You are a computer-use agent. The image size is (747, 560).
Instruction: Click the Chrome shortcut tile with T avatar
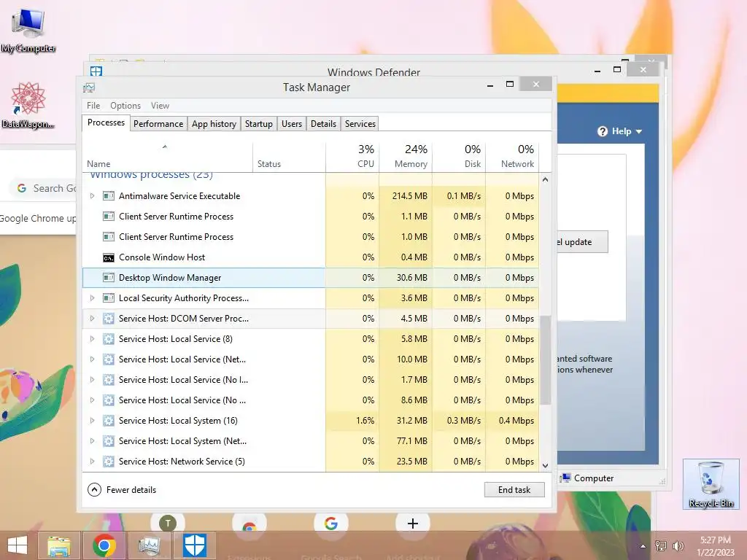[x=168, y=523]
